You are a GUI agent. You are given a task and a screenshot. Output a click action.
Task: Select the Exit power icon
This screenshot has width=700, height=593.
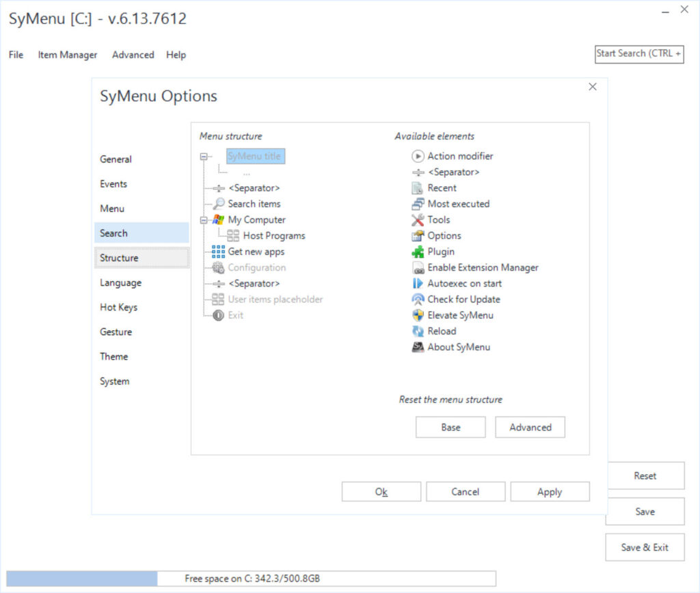pyautogui.click(x=218, y=315)
